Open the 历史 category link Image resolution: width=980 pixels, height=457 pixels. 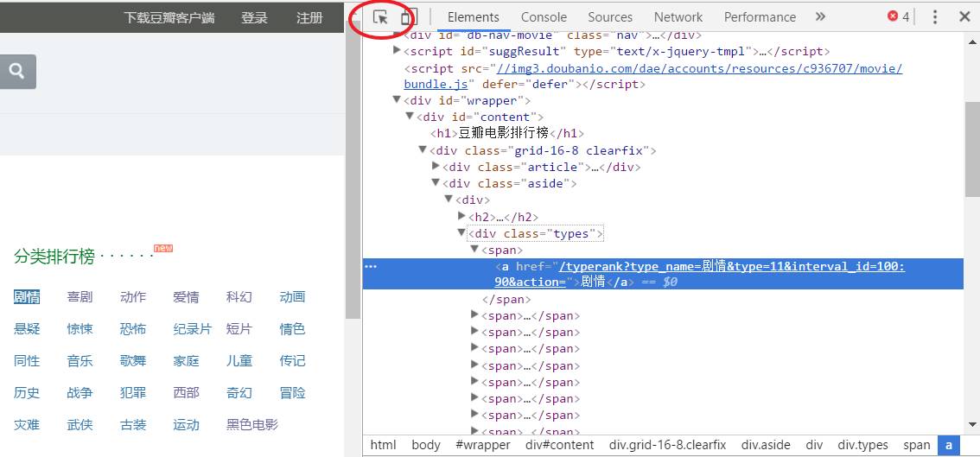27,393
